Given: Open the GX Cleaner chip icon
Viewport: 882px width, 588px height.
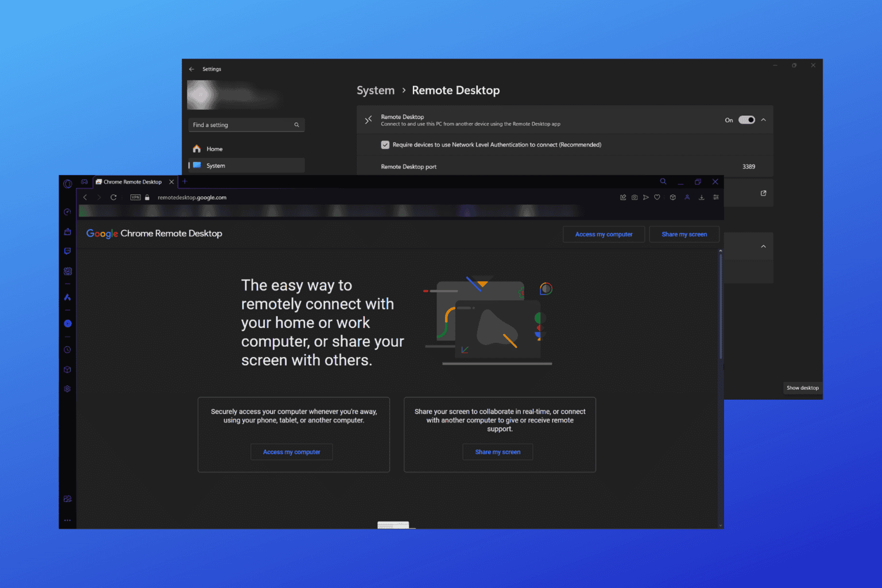Looking at the screenshot, I should tap(67, 271).
